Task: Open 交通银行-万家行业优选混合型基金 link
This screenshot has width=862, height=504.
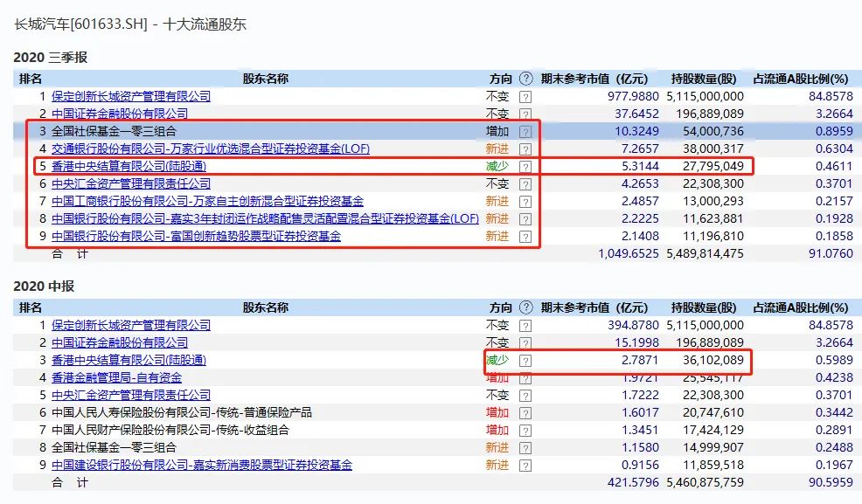Action: pos(211,148)
